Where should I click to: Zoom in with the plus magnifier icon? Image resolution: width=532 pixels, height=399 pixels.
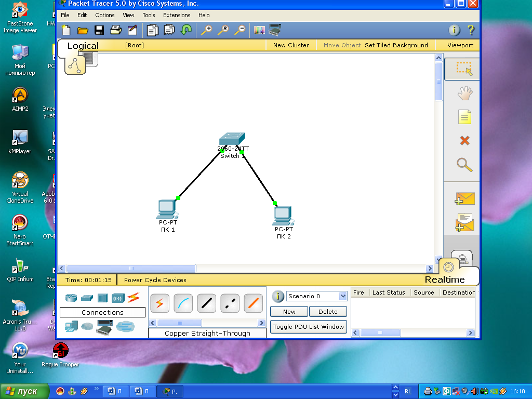tap(206, 30)
